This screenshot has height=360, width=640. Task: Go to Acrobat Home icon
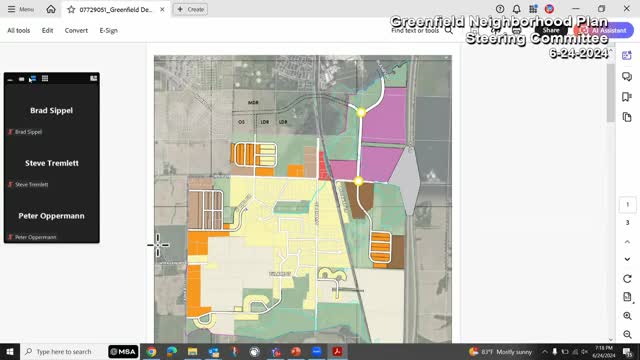[x=51, y=9]
